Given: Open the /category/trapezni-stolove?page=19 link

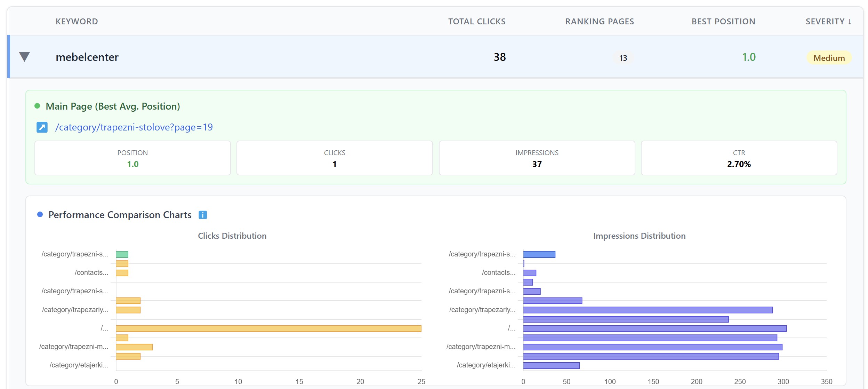Looking at the screenshot, I should pos(134,127).
